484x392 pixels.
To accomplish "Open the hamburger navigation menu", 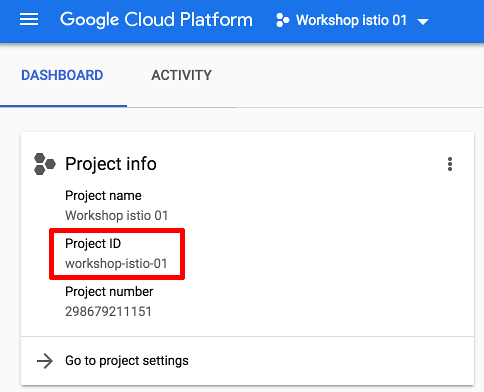I will (29, 19).
